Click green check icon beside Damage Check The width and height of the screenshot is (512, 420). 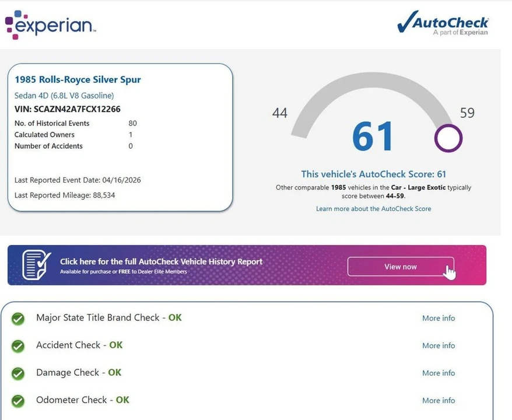click(18, 373)
